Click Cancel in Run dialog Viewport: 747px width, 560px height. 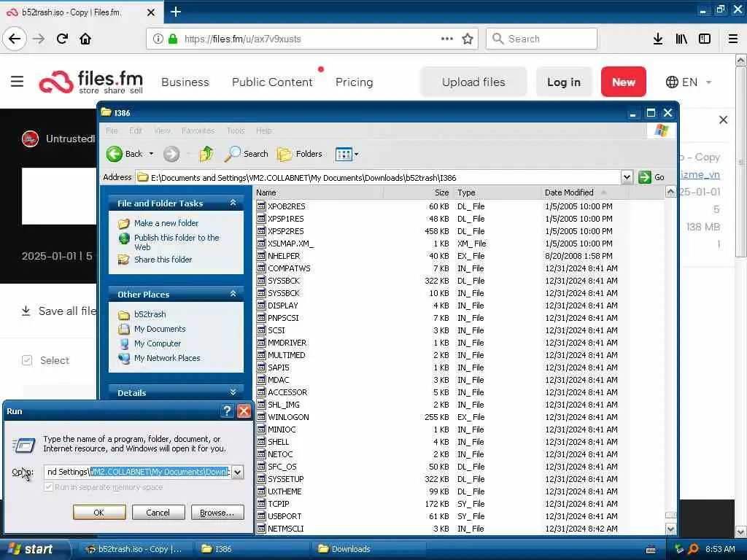(158, 513)
